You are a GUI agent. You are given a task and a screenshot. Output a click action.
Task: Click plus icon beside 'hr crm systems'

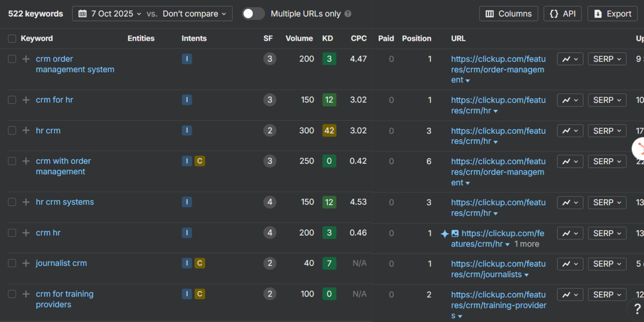coord(26,202)
